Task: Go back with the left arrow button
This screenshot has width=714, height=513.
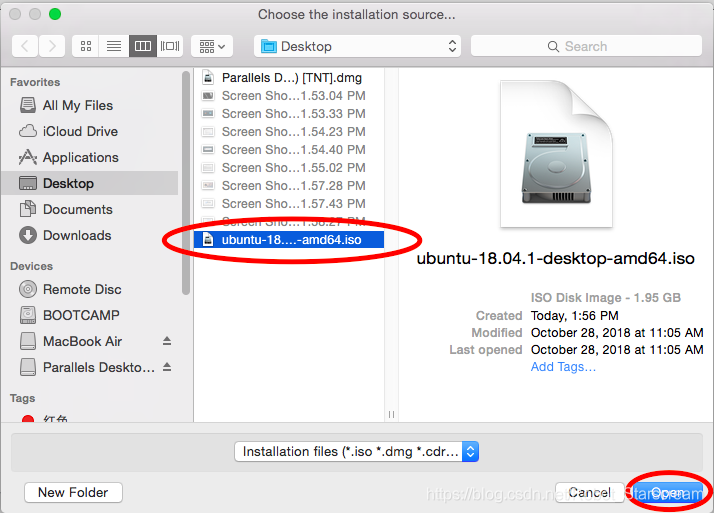Action: point(25,46)
